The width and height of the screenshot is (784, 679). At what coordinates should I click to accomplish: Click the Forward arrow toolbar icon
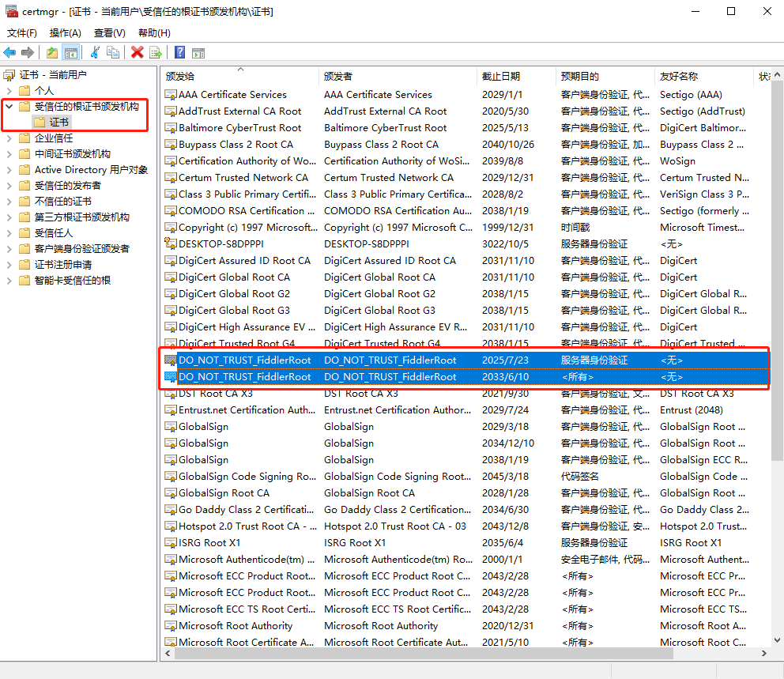(x=28, y=52)
